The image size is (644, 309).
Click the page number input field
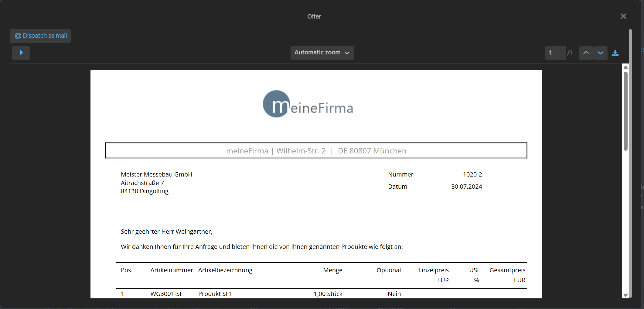coord(555,53)
